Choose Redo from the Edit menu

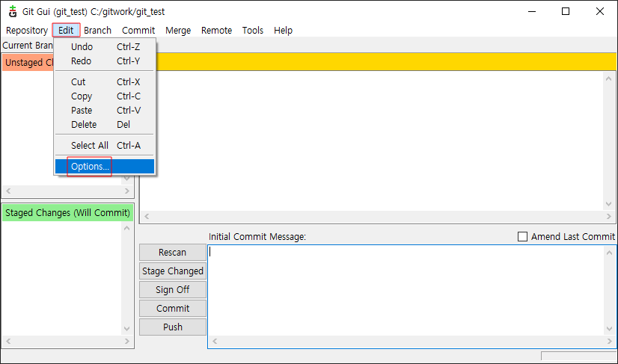105,61
